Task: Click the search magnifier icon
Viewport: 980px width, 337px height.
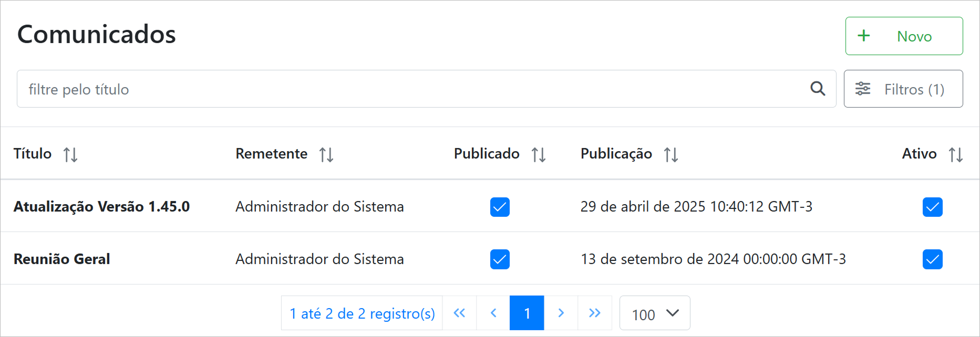Action: point(818,89)
